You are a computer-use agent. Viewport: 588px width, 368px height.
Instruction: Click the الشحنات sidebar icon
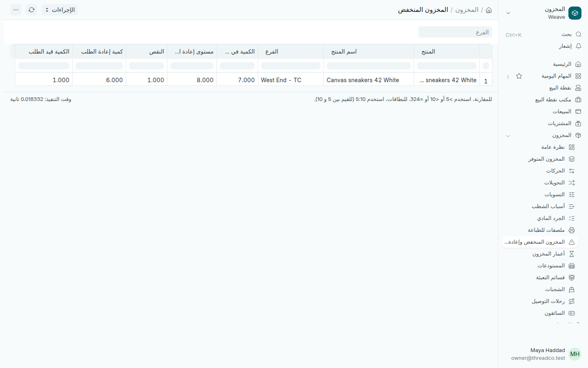click(x=572, y=289)
